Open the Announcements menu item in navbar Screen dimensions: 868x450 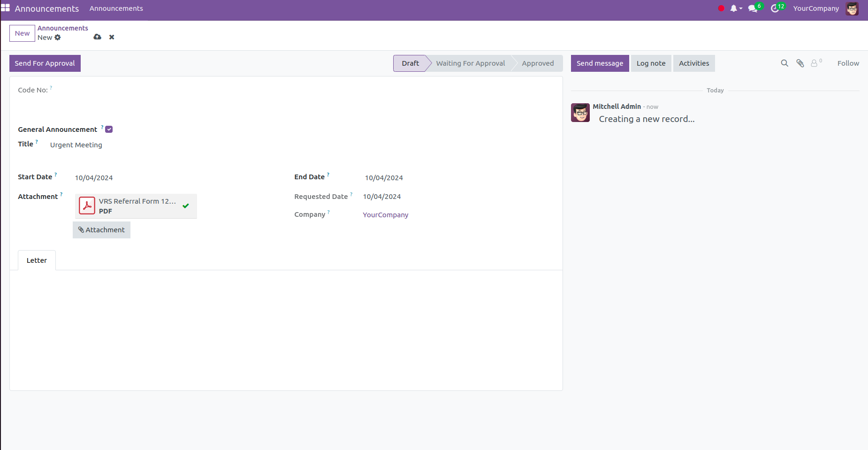[116, 8]
